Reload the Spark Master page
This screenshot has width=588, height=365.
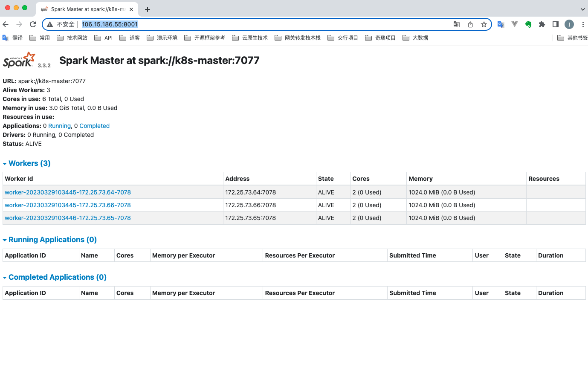33,24
